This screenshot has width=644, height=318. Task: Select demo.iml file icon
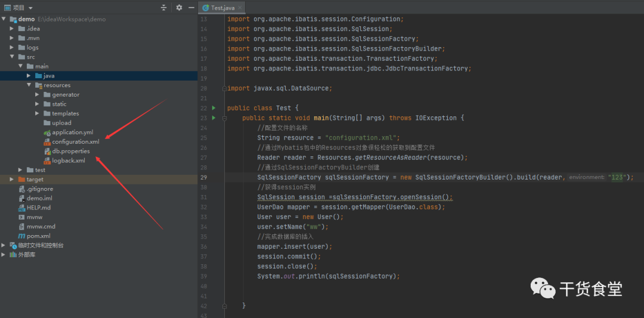22,199
